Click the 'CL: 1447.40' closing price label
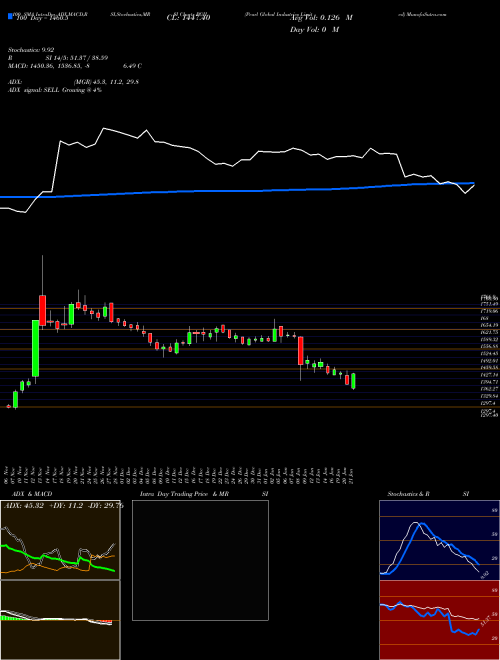The height and width of the screenshot is (660, 500). pyautogui.click(x=188, y=18)
